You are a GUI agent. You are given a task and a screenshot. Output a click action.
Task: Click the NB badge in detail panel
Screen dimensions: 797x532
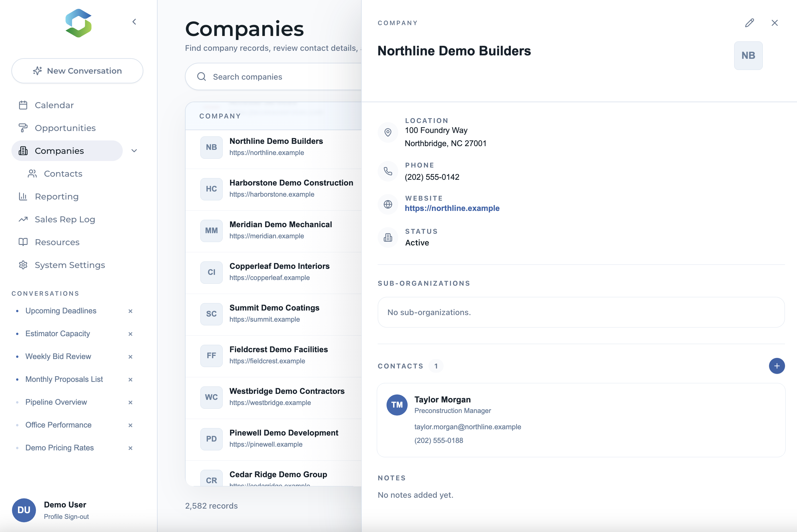tap(748, 56)
